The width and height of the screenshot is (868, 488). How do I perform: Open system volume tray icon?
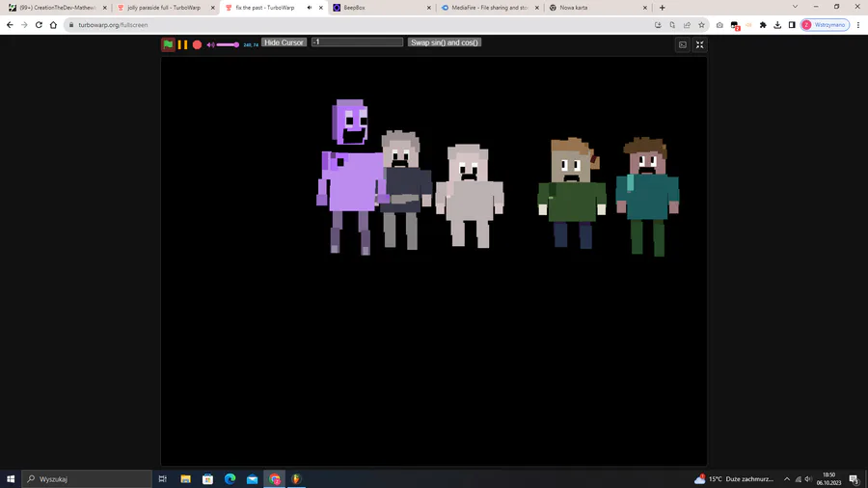[808, 479]
